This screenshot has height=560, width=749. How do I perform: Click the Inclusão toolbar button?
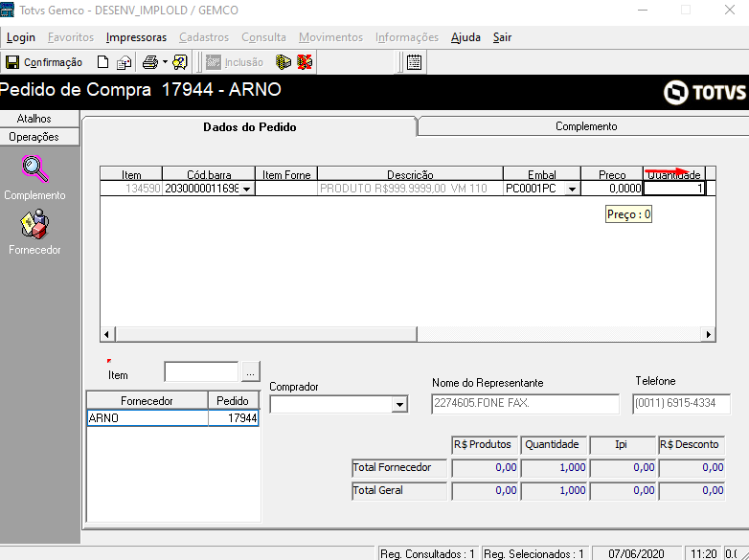pos(235,62)
